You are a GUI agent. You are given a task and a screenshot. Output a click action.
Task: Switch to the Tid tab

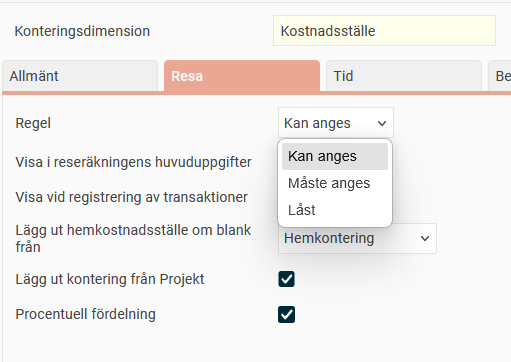[x=404, y=76]
